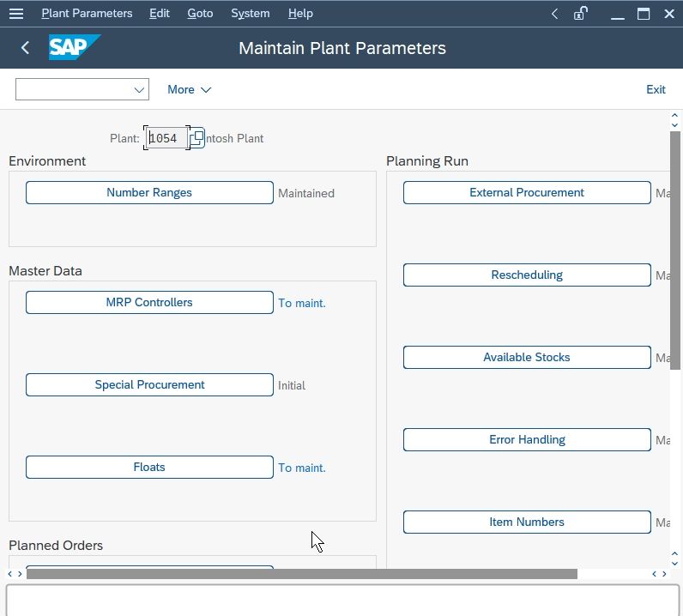Click the Environment section heading
The width and height of the screenshot is (683, 616).
pyautogui.click(x=47, y=161)
